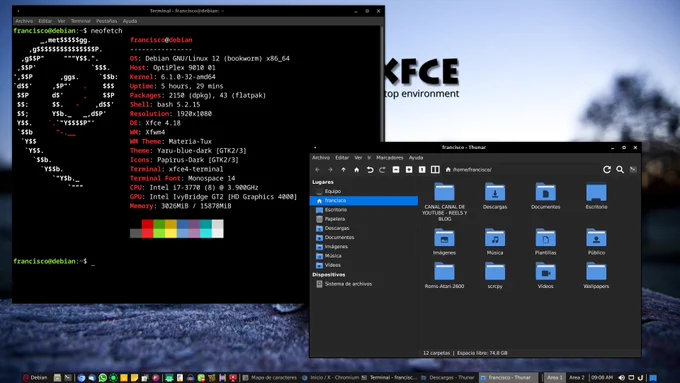
Task: Open Terminal menu in Terminal menubar
Action: click(81, 21)
